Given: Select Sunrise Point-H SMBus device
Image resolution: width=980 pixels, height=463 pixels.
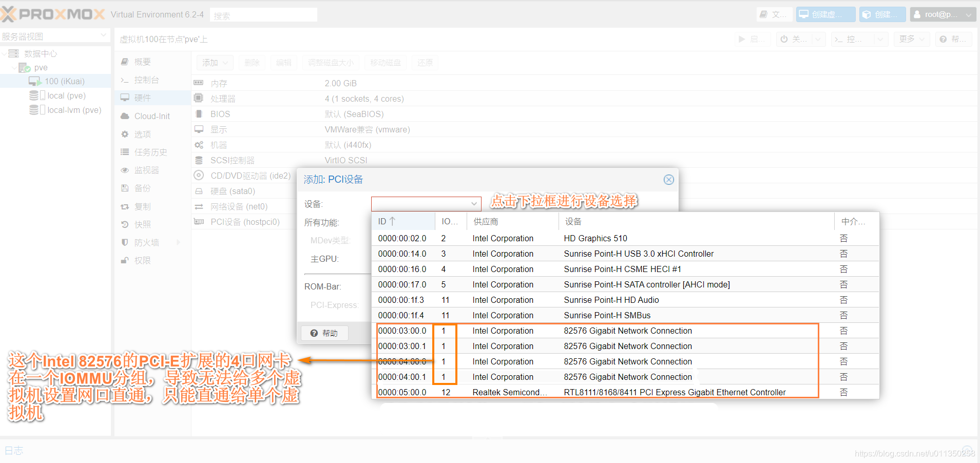Looking at the screenshot, I should [x=625, y=315].
